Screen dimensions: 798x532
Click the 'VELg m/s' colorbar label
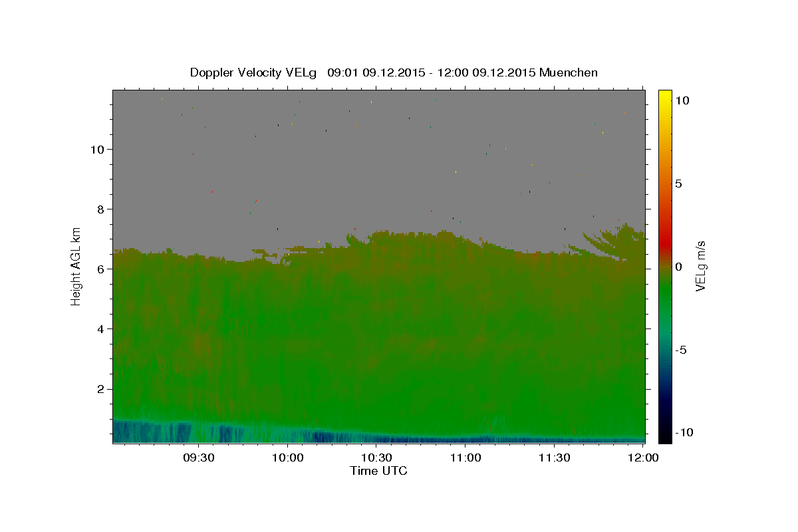[x=700, y=267]
